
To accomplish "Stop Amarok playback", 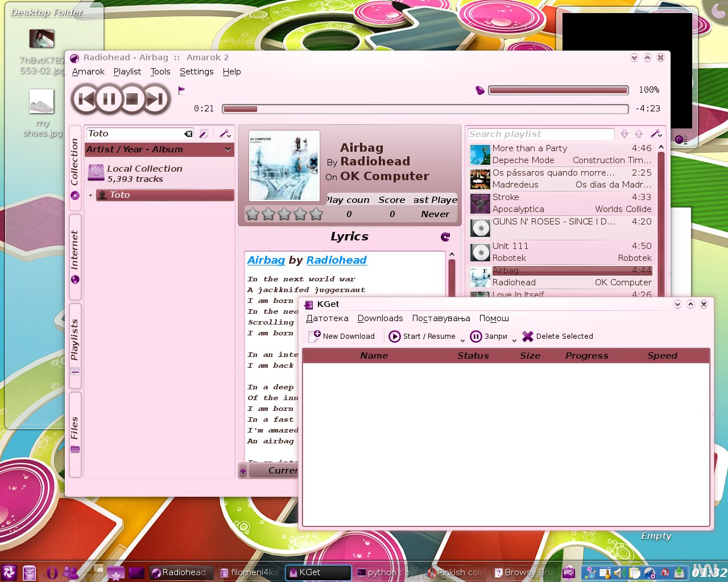I will (x=132, y=99).
